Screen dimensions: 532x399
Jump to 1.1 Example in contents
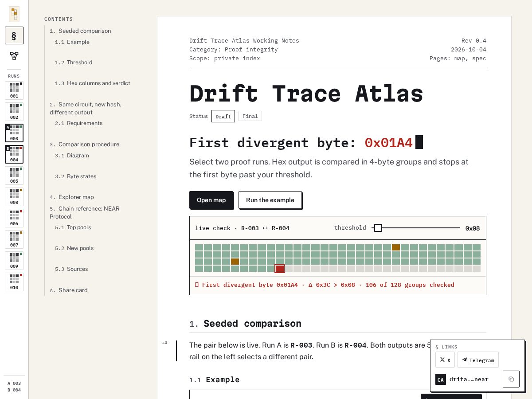tap(72, 42)
